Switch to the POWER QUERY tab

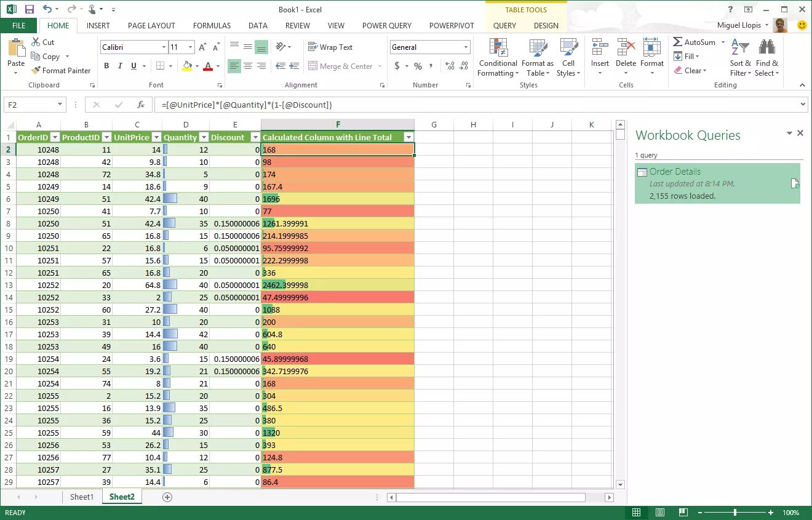pyautogui.click(x=386, y=25)
